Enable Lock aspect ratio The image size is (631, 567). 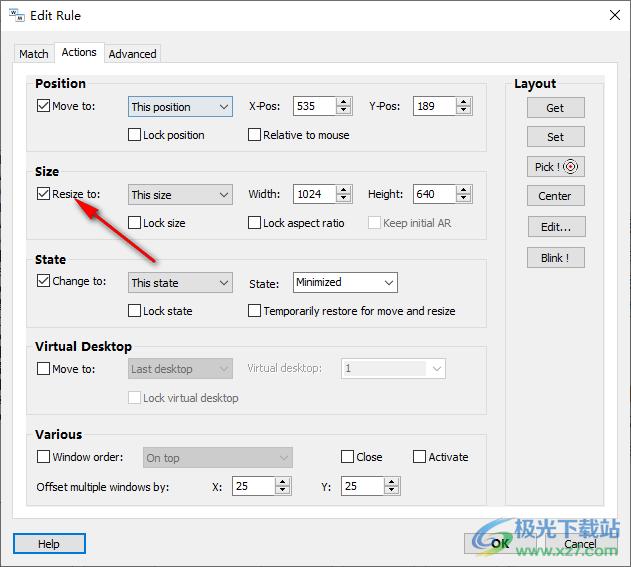pyautogui.click(x=255, y=223)
